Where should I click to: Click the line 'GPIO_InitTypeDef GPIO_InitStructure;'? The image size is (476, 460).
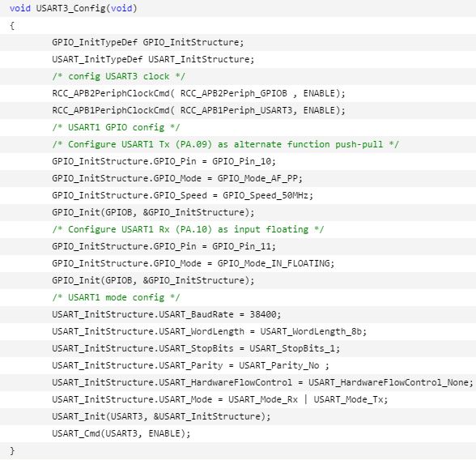click(148, 42)
